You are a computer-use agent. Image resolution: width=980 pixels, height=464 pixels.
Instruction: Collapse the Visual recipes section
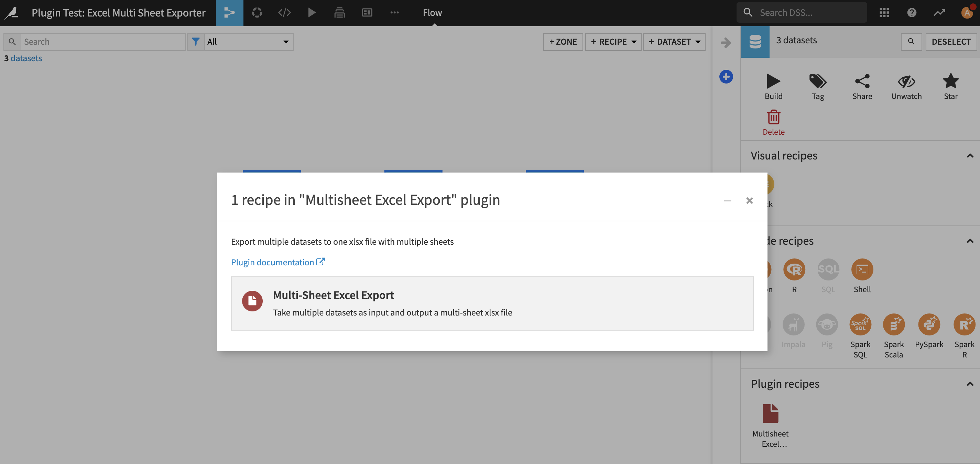[x=970, y=156]
